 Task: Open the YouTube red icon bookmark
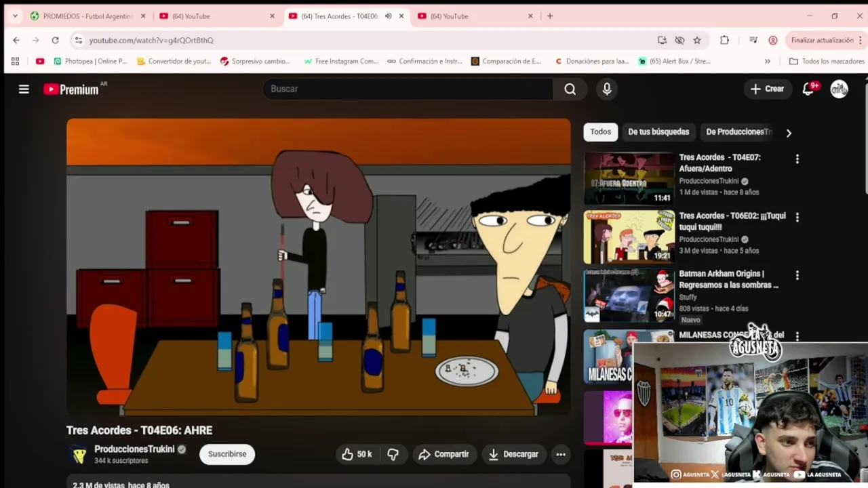click(x=40, y=61)
